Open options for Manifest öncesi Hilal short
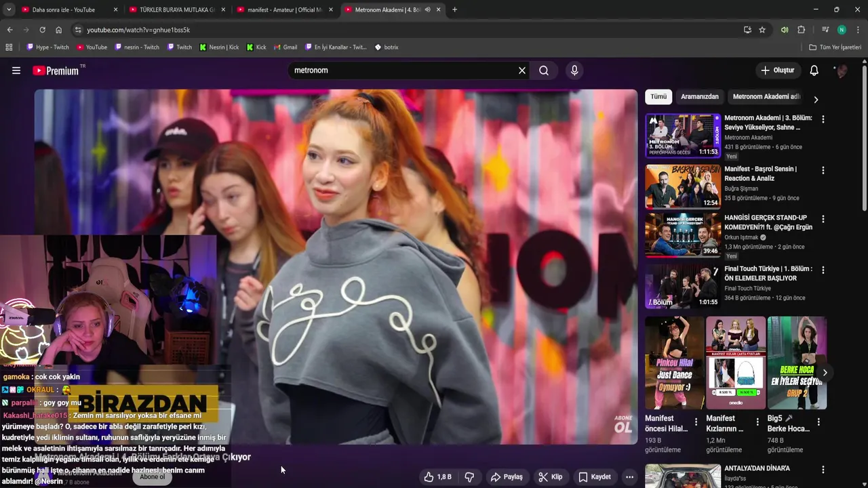 [x=696, y=422]
